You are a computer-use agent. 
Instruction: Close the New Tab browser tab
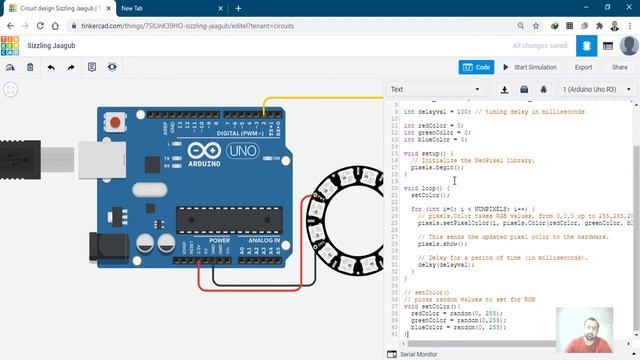coord(220,8)
